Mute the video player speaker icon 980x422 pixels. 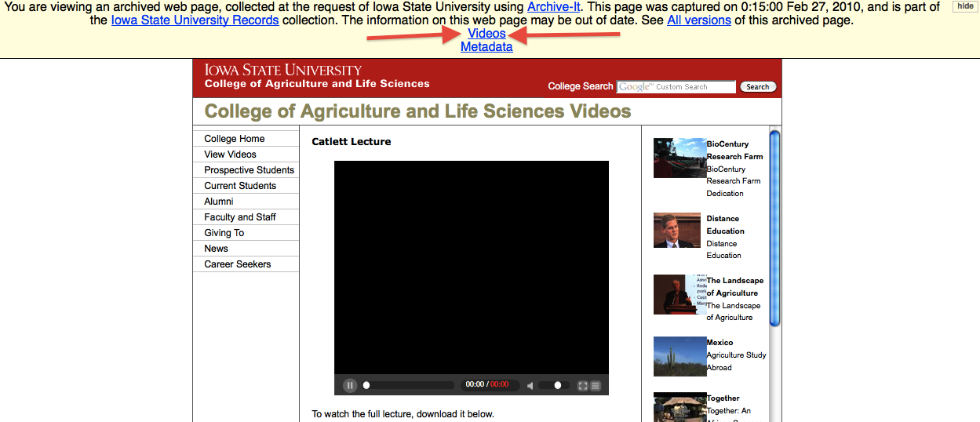pos(530,386)
